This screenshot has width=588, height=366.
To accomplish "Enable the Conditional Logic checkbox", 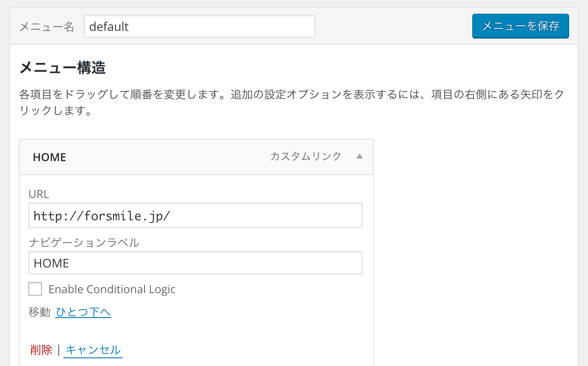I will pyautogui.click(x=35, y=289).
